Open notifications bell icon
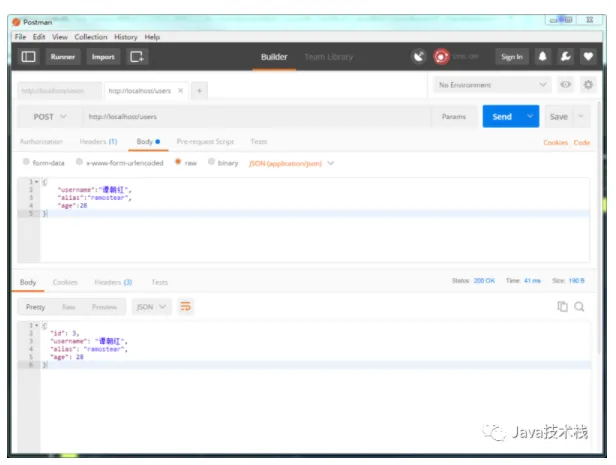Viewport: 616px width, 465px height. tap(543, 57)
